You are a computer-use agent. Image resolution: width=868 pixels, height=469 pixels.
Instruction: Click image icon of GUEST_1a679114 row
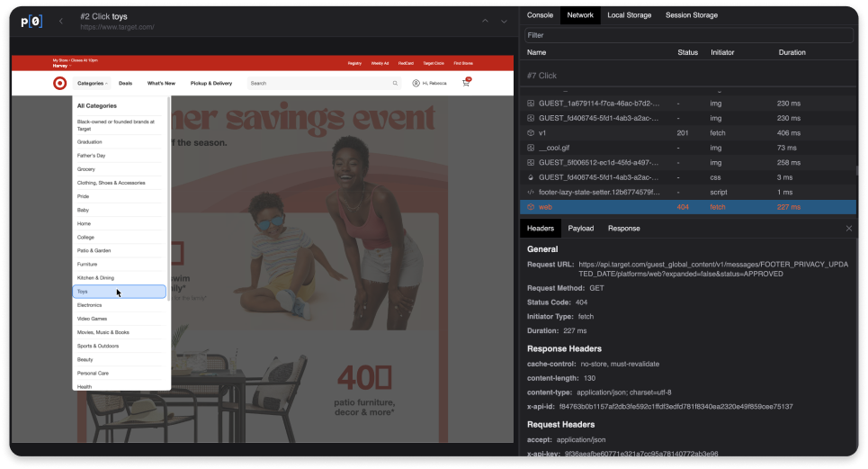point(531,104)
